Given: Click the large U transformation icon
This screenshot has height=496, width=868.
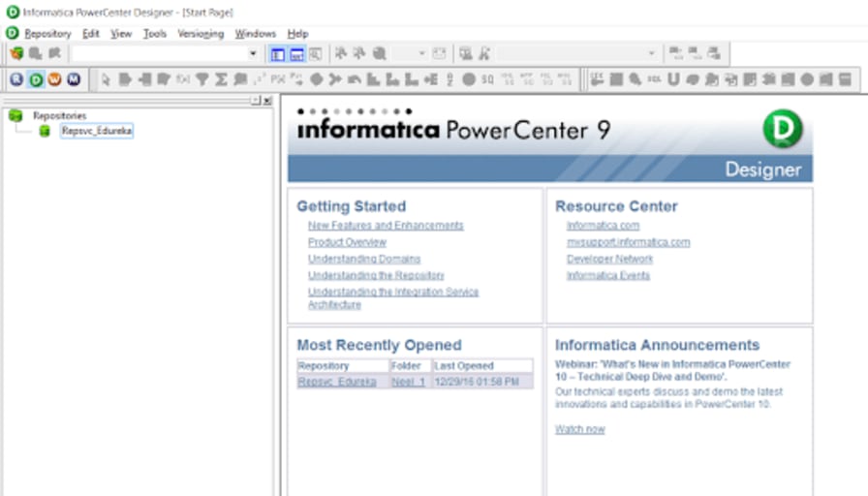Looking at the screenshot, I should [x=673, y=79].
